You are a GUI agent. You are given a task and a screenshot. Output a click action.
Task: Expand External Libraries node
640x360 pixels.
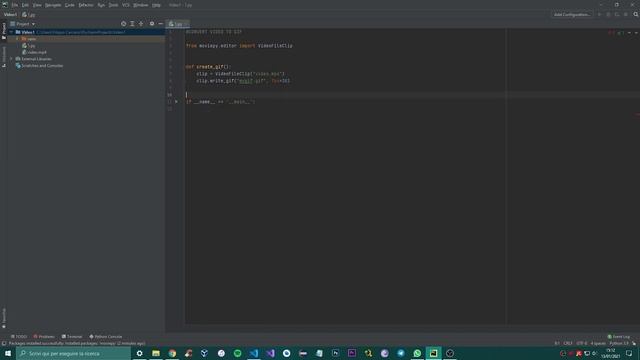click(12, 59)
